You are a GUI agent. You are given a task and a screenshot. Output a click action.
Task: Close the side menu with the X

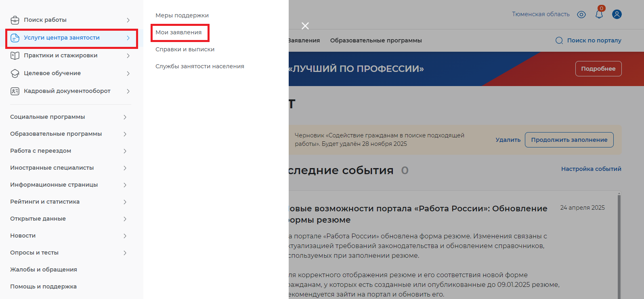tap(305, 26)
